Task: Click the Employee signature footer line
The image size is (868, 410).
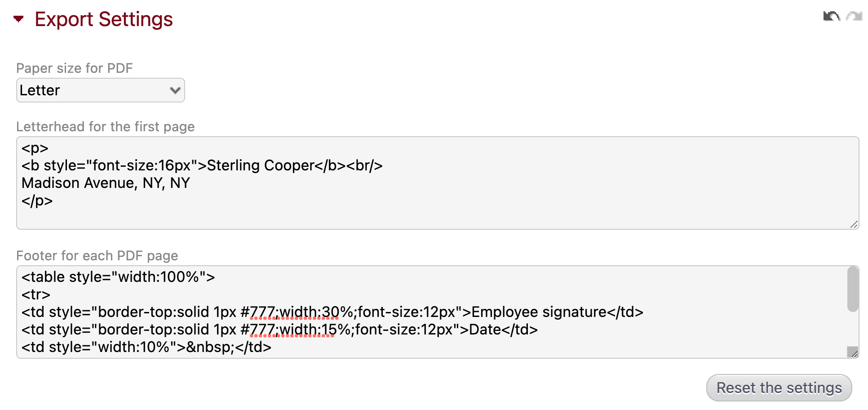Action: 332,312
